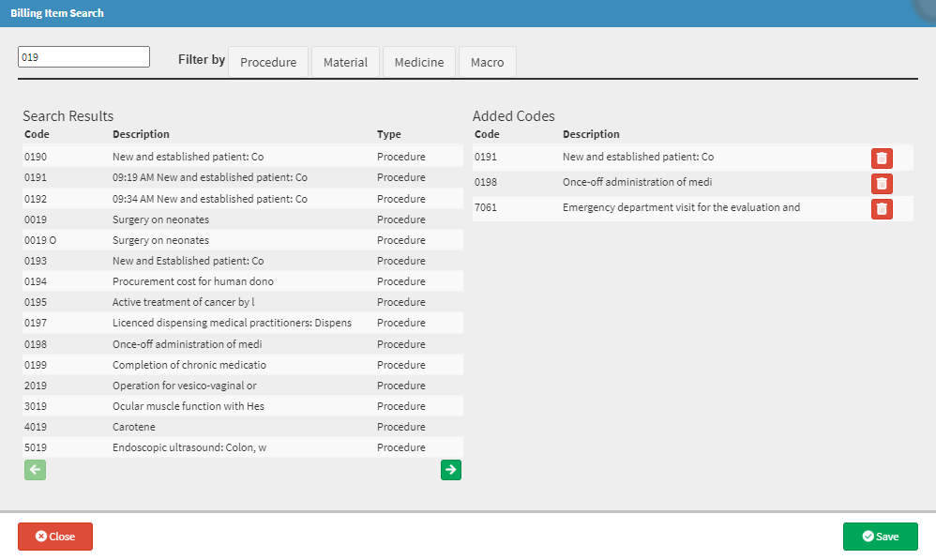Image resolution: width=936 pixels, height=560 pixels.
Task: Go to previous results page arrow
Action: point(36,470)
